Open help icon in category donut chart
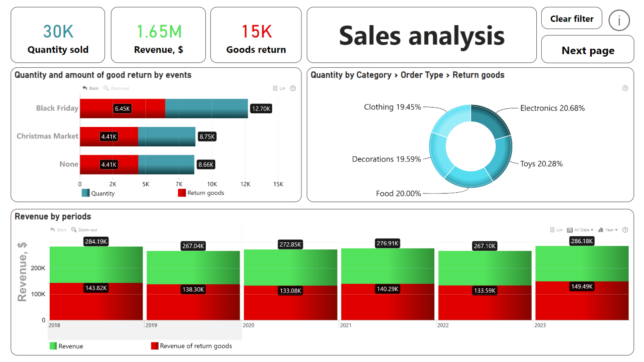The width and height of the screenshot is (644, 362). pos(625,88)
